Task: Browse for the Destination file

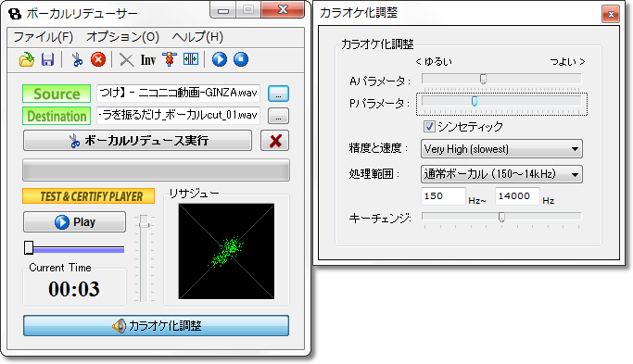Action: click(x=278, y=116)
